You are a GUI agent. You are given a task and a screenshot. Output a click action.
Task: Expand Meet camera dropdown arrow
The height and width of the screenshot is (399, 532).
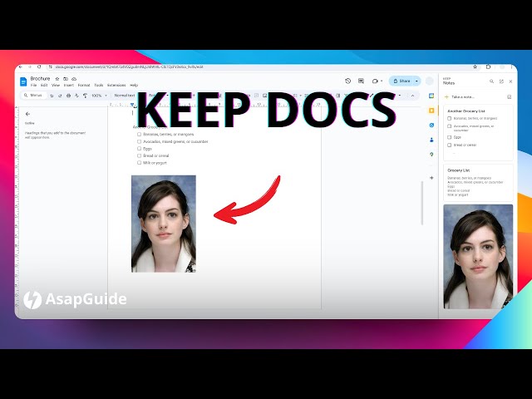[x=382, y=81]
